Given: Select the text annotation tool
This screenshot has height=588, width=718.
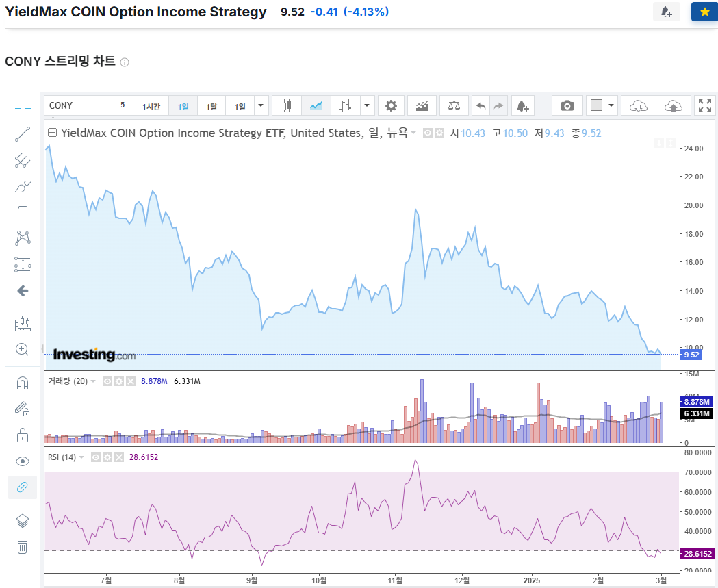Looking at the screenshot, I should [23, 212].
